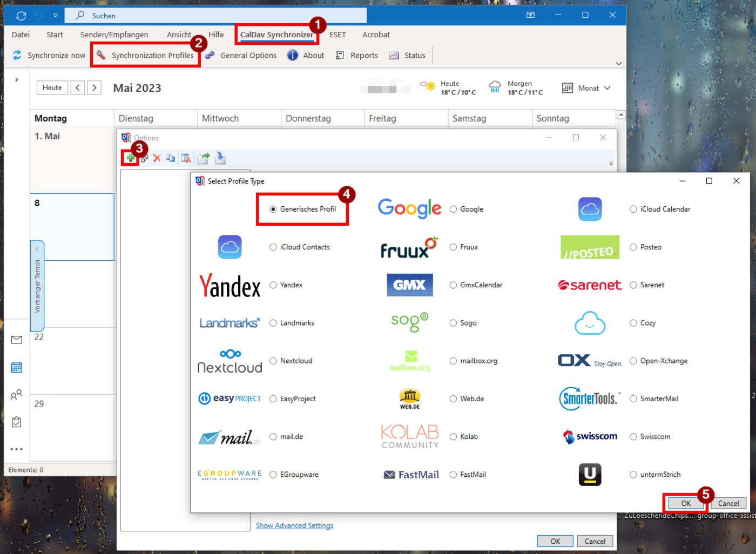The width and height of the screenshot is (756, 554).
Task: Select the Posteo radio button
Action: (x=633, y=247)
